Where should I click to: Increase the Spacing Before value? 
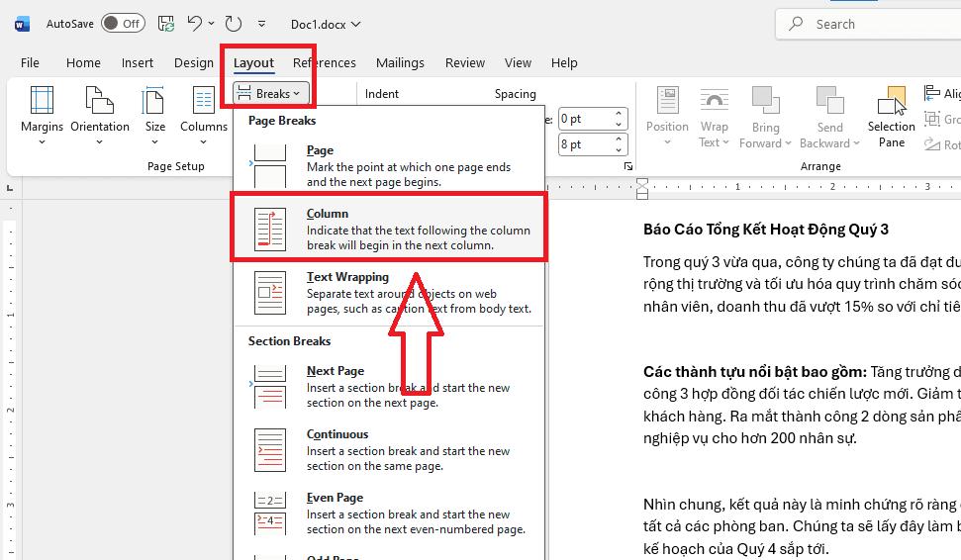point(619,114)
